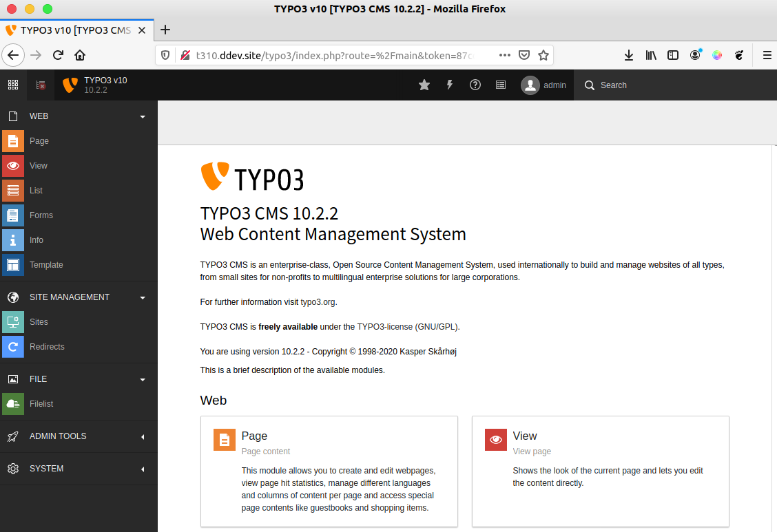
Task: Click the Page icon in the Web card
Action: tap(225, 440)
